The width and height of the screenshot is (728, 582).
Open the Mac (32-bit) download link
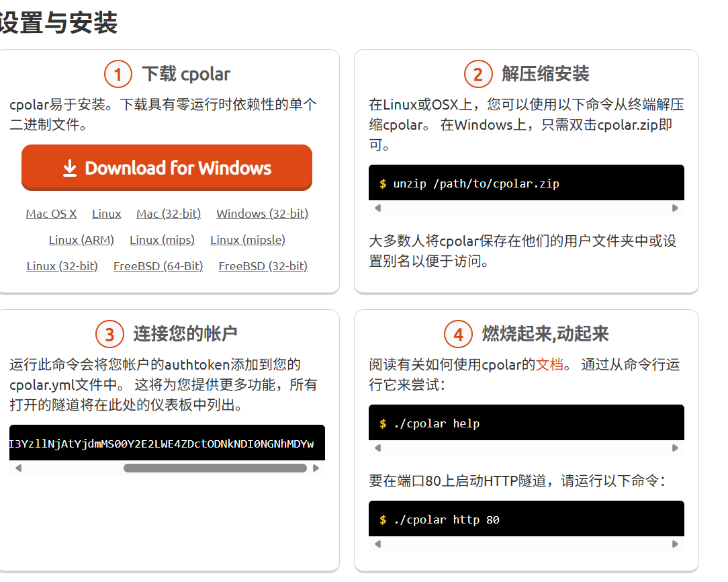169,214
